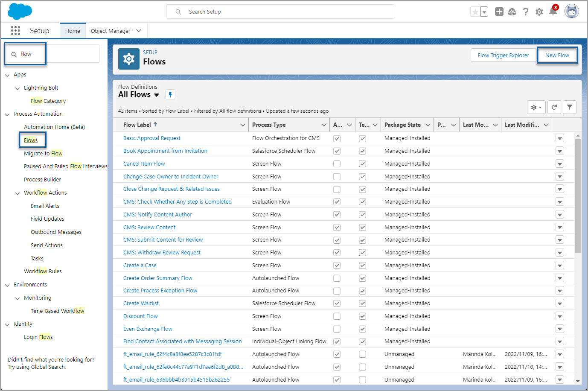Open the global actions plus icon
This screenshot has width=588, height=391.
pos(499,12)
